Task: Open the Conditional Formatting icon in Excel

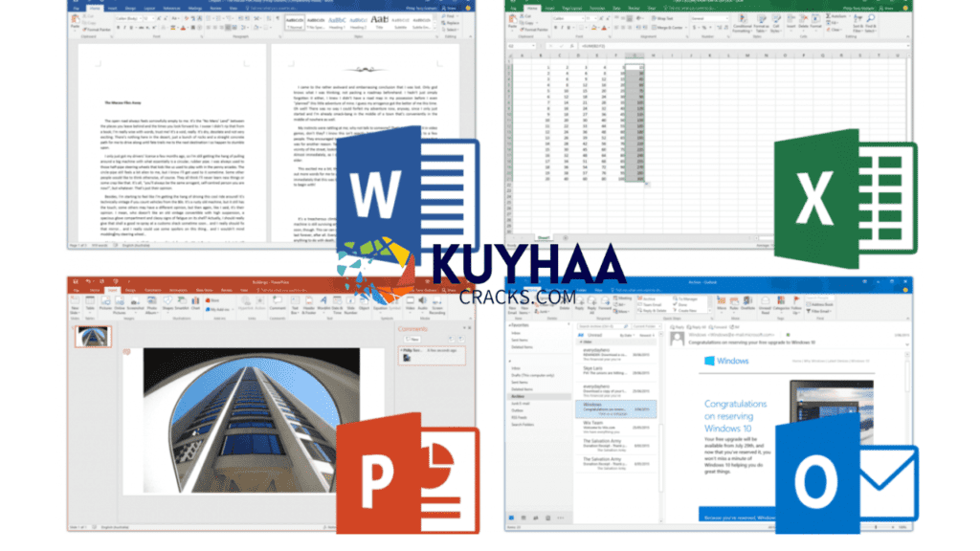Action: (x=742, y=20)
